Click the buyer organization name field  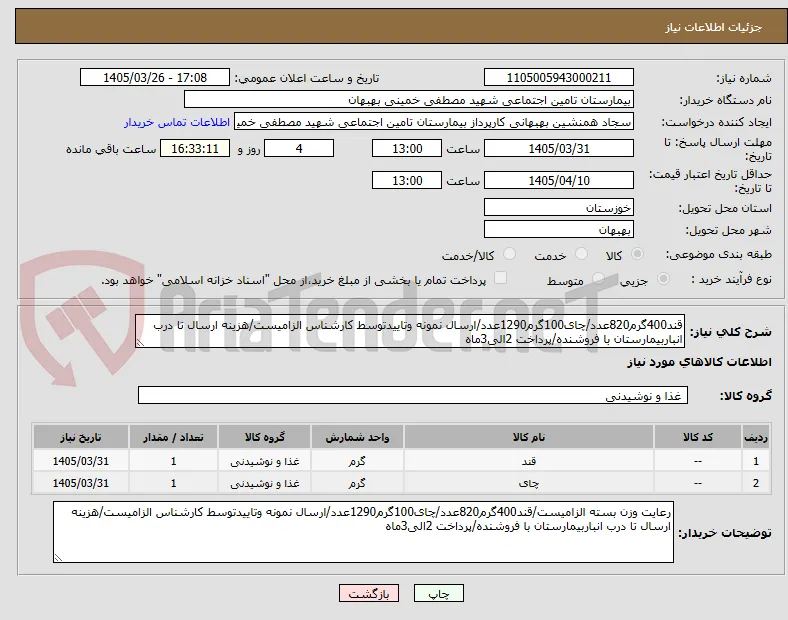pyautogui.click(x=409, y=99)
